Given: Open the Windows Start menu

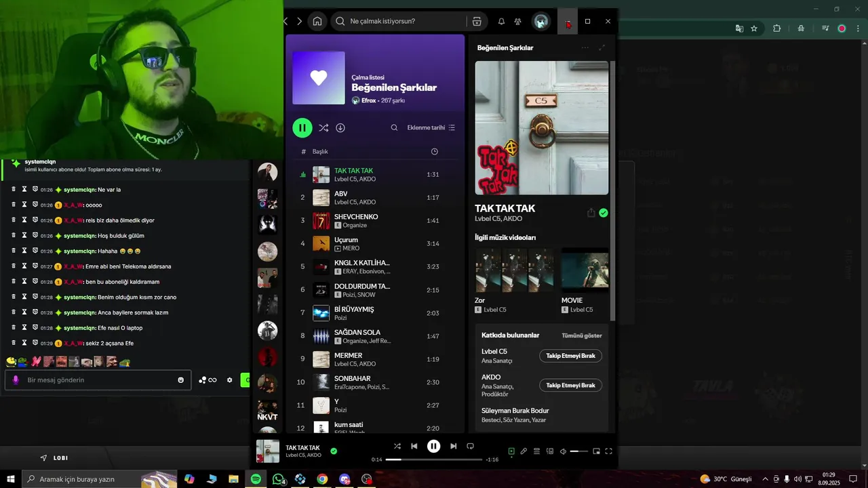Looking at the screenshot, I should tap(11, 479).
